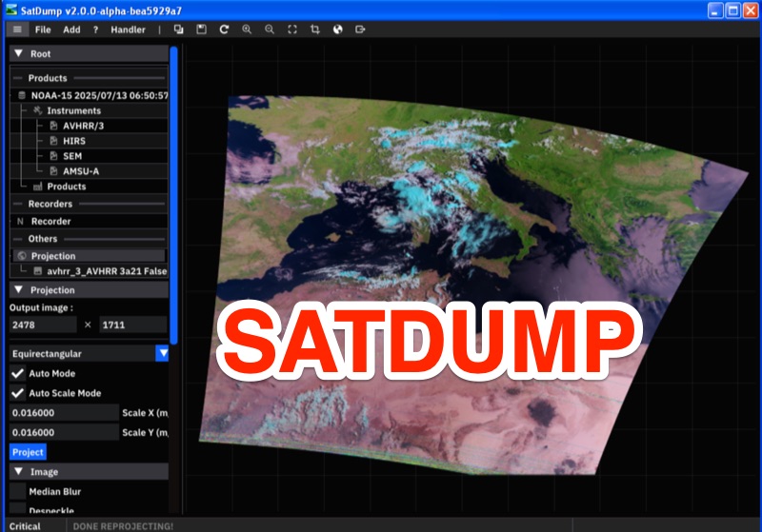The image size is (762, 532).
Task: Open the Handler menu
Action: click(128, 30)
